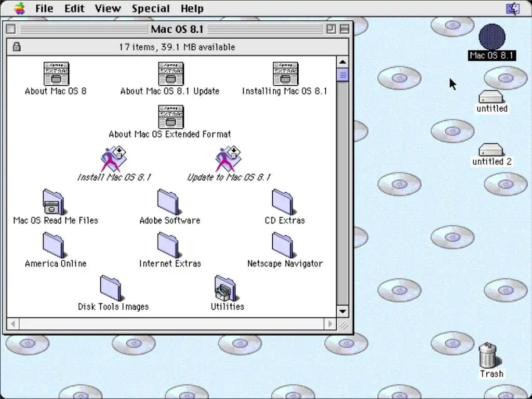Click the Mac OS 8.1 window title

click(x=177, y=29)
